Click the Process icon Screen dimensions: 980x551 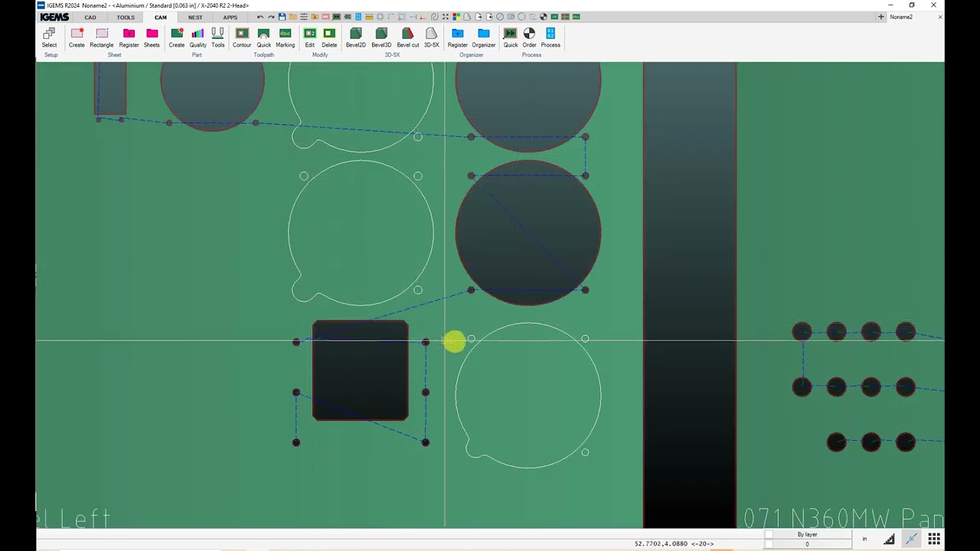550,37
